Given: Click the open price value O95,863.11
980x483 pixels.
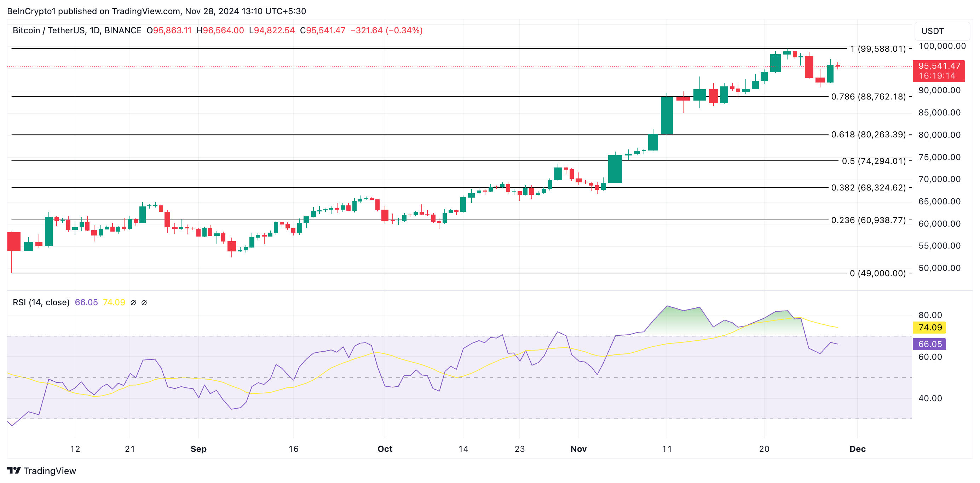Looking at the screenshot, I should point(169,30).
